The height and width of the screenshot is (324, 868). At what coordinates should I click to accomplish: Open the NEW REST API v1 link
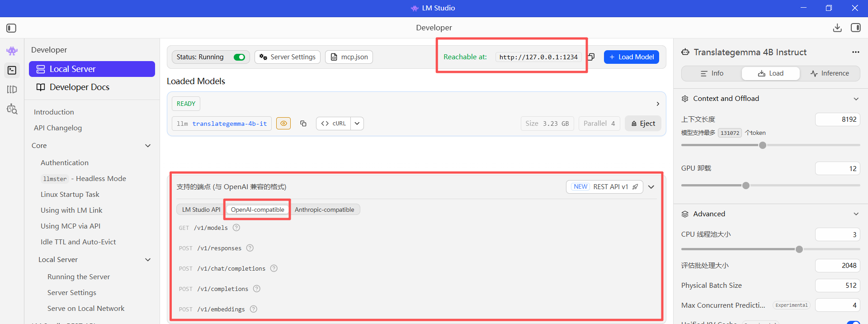point(604,187)
